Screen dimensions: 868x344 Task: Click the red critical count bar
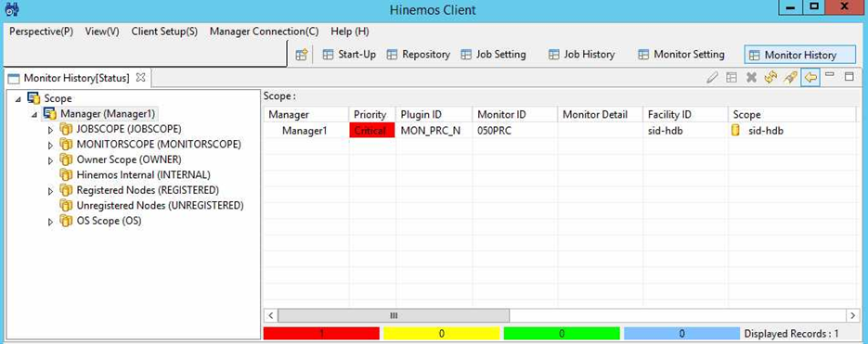[321, 334]
